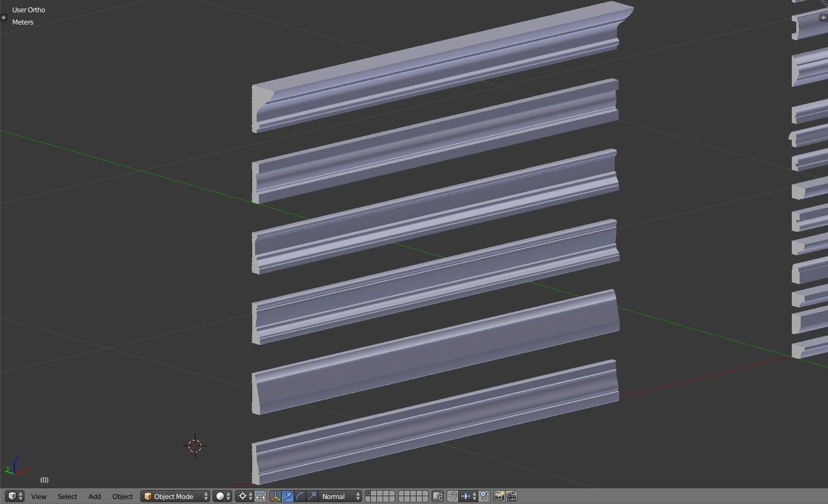Open the Add menu
This screenshot has width=828, height=504.
(x=95, y=496)
